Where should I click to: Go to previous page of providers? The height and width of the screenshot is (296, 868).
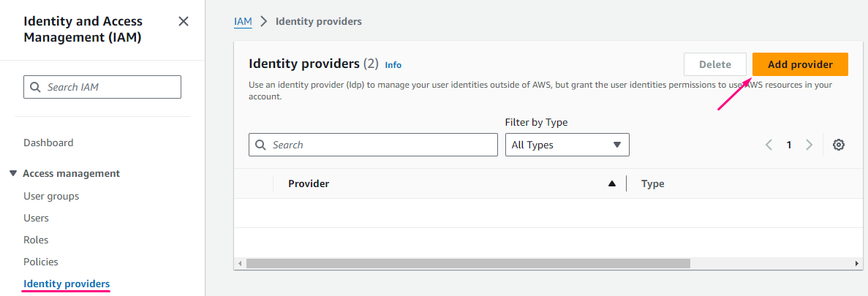[x=769, y=145]
